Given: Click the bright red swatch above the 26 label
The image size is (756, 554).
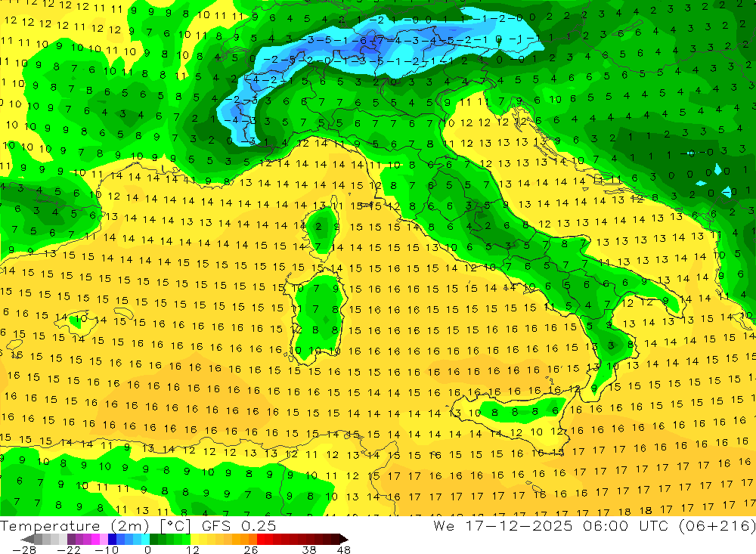Looking at the screenshot, I should tap(261, 539).
